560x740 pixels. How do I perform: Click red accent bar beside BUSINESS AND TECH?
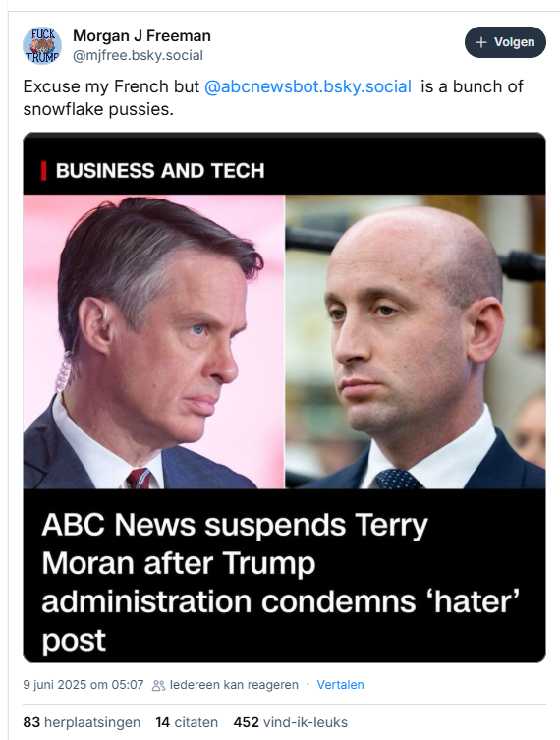44,171
